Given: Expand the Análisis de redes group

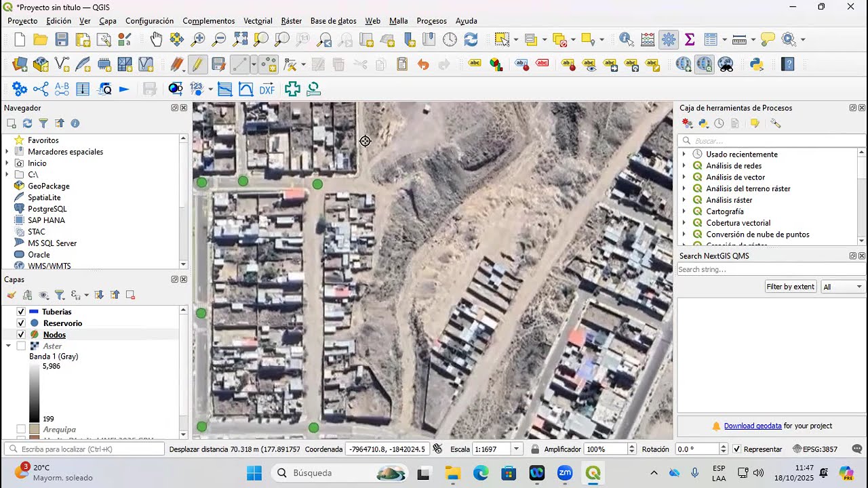Looking at the screenshot, I should coord(684,165).
